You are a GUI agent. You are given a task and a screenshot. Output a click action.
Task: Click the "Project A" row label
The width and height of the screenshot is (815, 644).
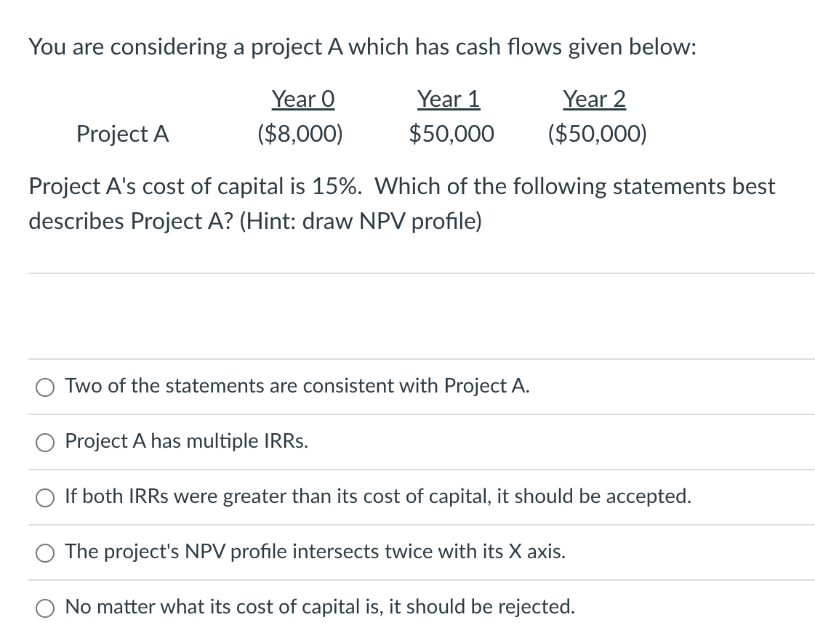(122, 134)
